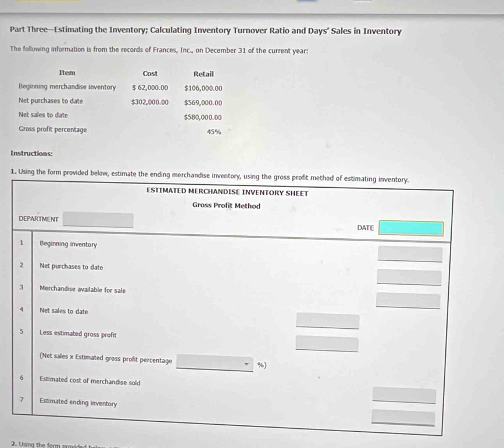Click the Net purchases to date amount field
The height and width of the screenshot is (448, 504).
pos(409,277)
